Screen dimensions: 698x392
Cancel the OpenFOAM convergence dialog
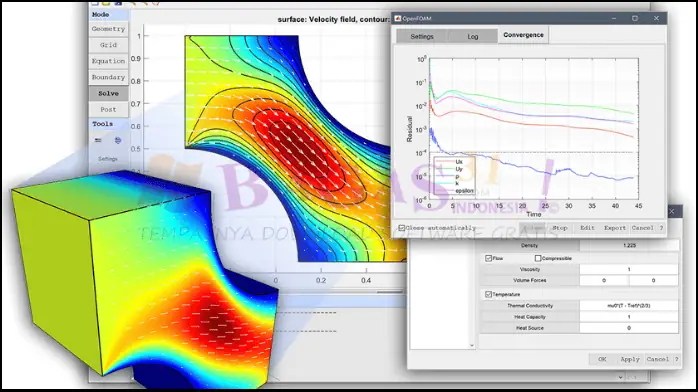[642, 228]
